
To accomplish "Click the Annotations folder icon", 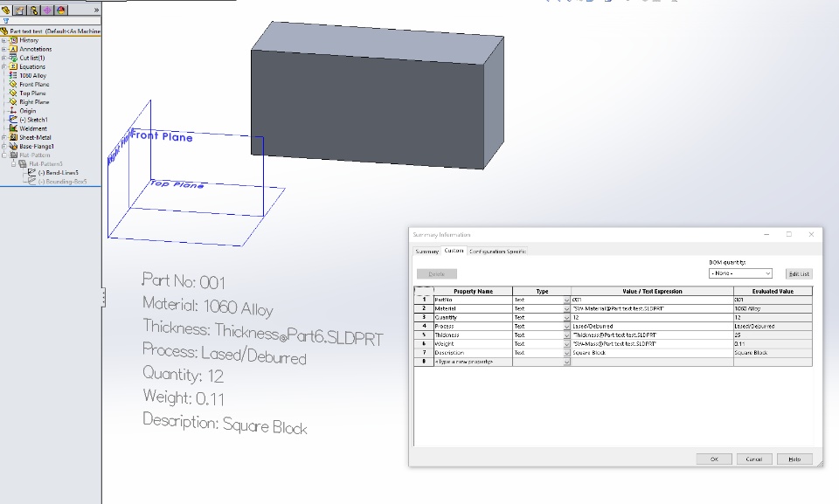I will point(14,49).
